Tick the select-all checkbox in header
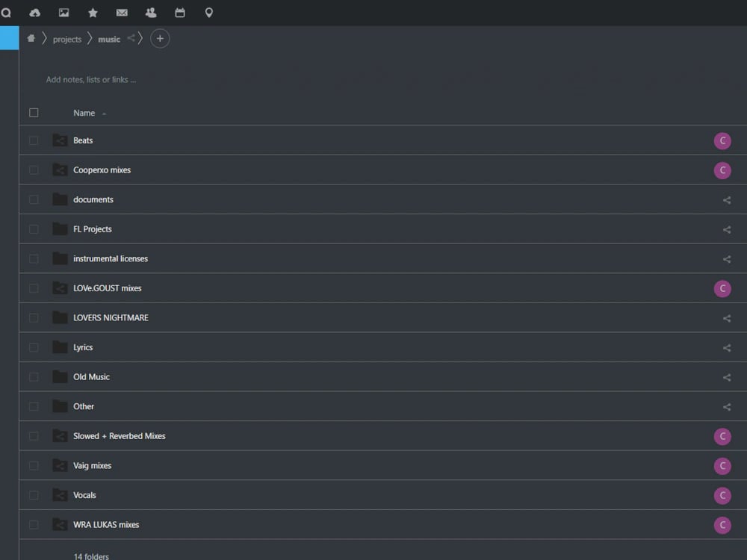This screenshot has height=560, width=747. pyautogui.click(x=34, y=113)
